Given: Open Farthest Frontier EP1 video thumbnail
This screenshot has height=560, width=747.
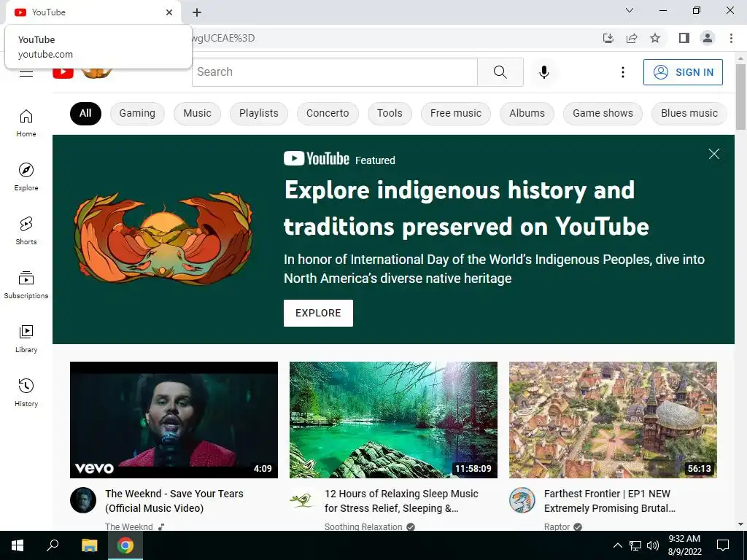Looking at the screenshot, I should pyautogui.click(x=613, y=420).
